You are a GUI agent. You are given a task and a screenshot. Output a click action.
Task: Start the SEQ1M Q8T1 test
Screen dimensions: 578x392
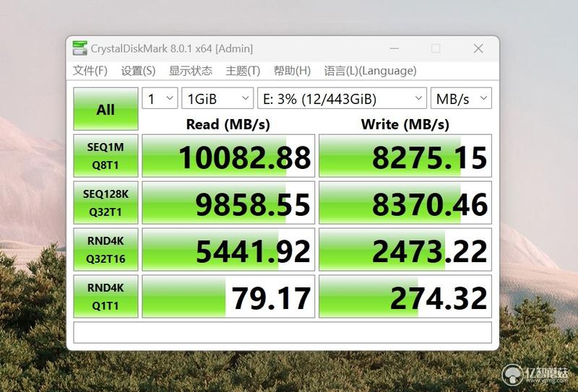(105, 155)
